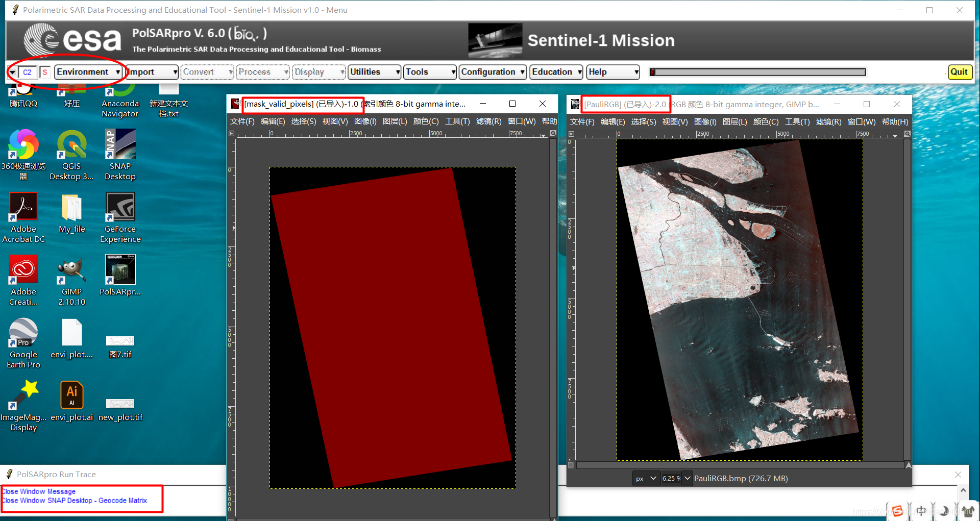Viewport: 980px width, 521px height.
Task: Click the S matrix button
Action: pos(45,72)
